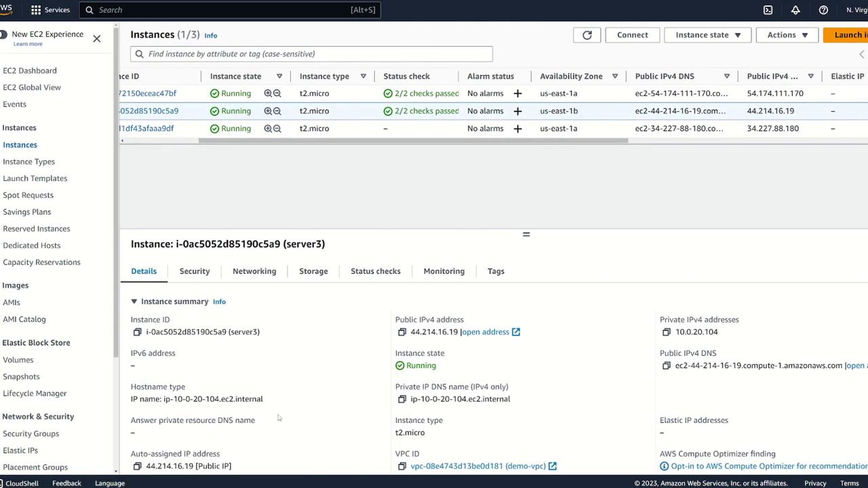Copy the Instance ID using copy icon
The image size is (868, 488).
pos(138,332)
